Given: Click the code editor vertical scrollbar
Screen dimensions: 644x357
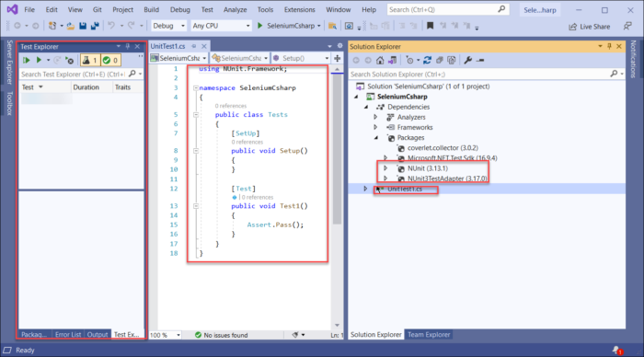Looking at the screenshot, I should (x=338, y=148).
